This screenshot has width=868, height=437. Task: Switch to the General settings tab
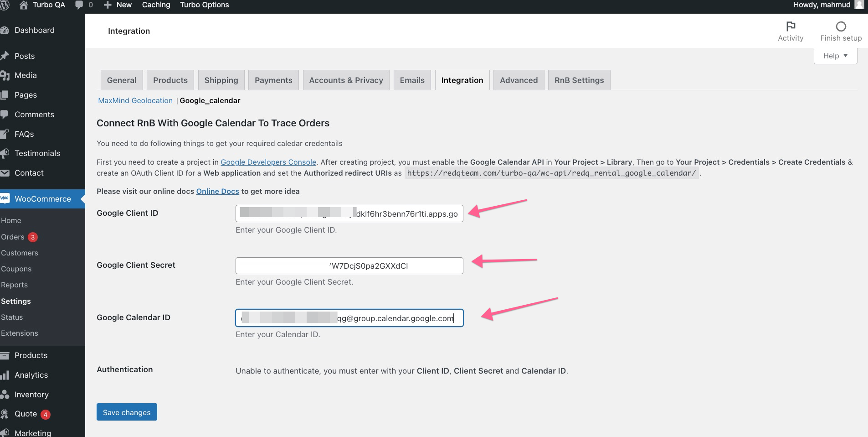pyautogui.click(x=122, y=80)
